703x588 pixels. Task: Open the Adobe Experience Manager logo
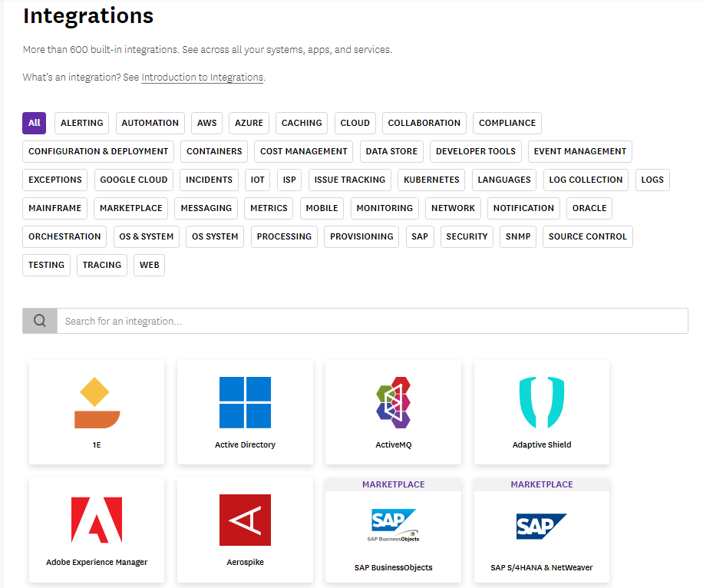click(x=97, y=520)
